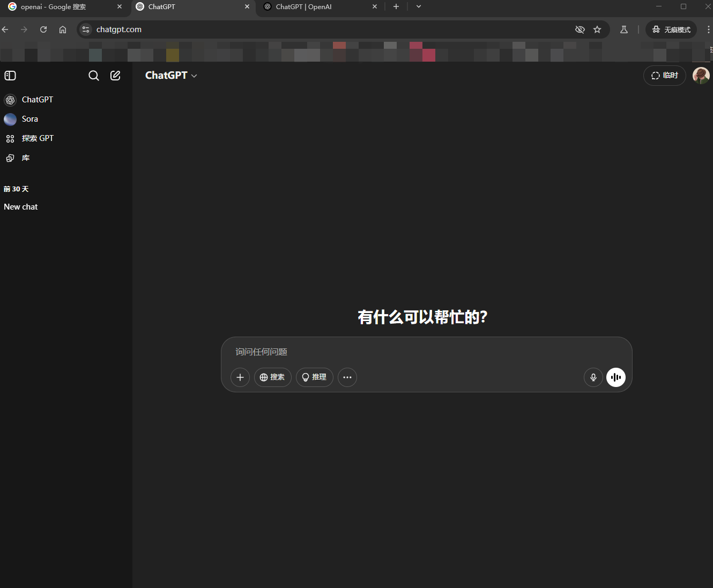The height and width of the screenshot is (588, 713).
Task: Click the crossed-eye tracking protection icon
Action: (x=580, y=29)
